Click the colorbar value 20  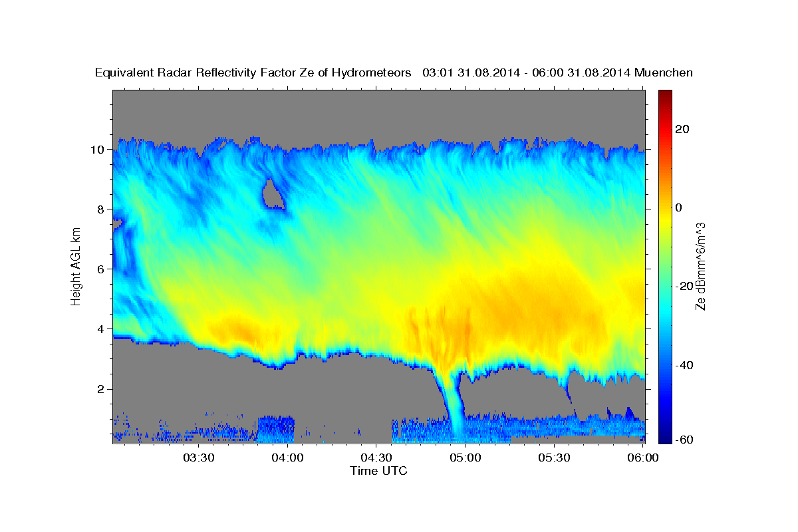tap(682, 129)
